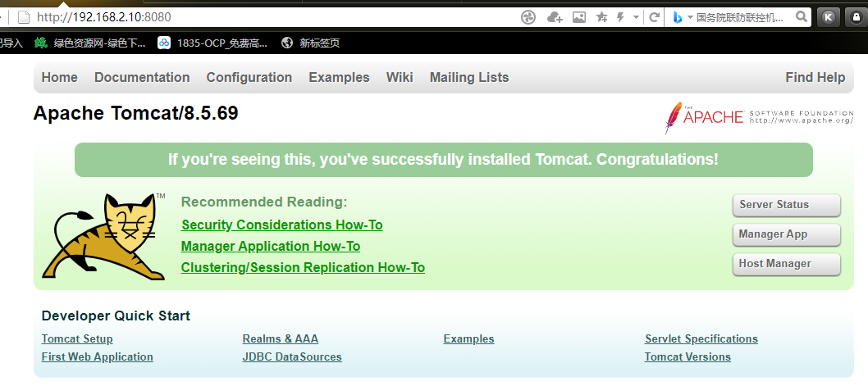Open the JDBC DataSources link

(x=292, y=357)
